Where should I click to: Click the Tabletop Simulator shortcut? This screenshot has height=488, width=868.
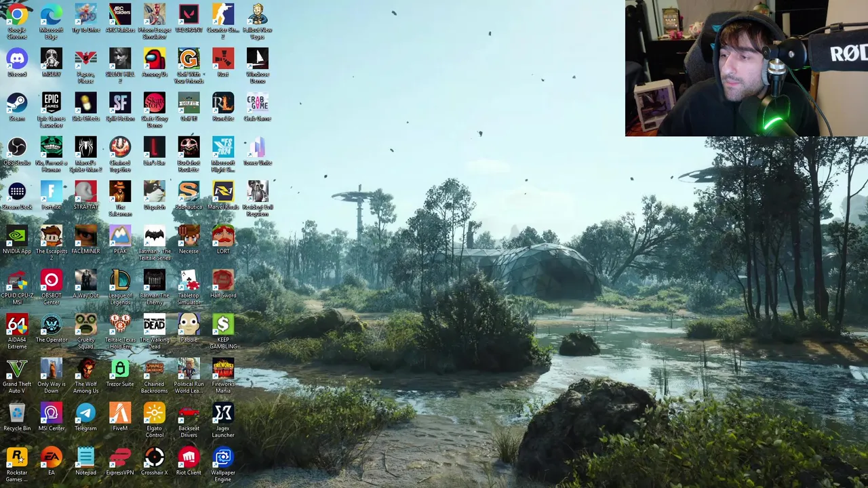coord(189,280)
